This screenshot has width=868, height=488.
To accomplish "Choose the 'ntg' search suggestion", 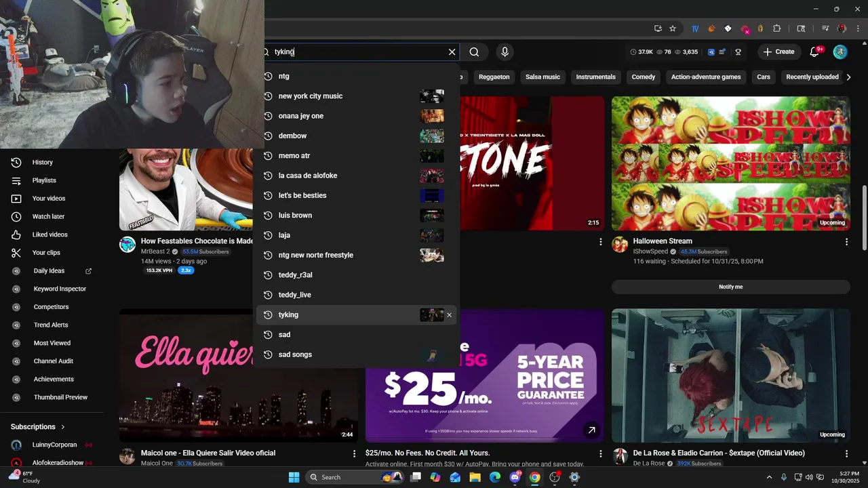I will click(358, 77).
